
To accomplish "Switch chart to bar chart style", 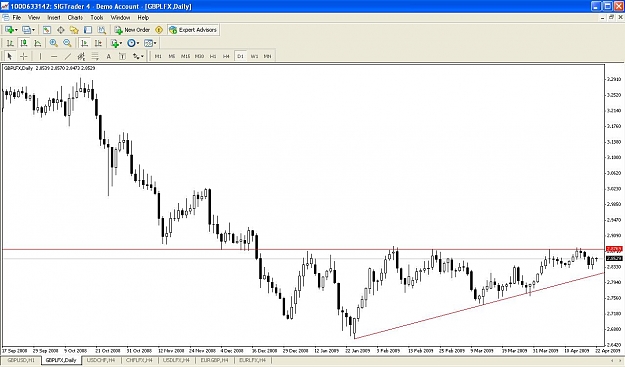I will [10, 43].
